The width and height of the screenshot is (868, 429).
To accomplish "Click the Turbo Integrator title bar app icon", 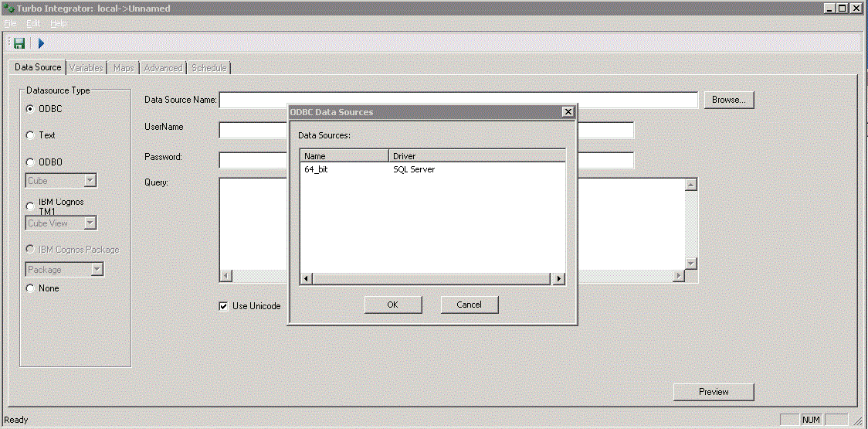I will coord(8,8).
